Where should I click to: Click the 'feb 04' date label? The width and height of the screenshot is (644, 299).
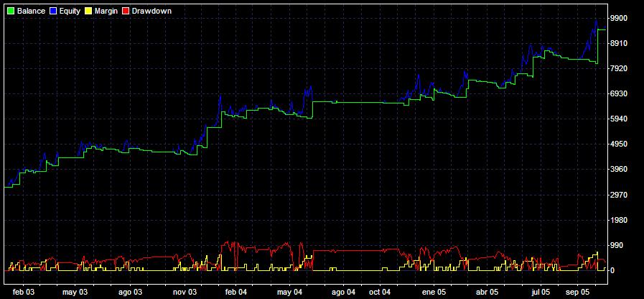(235, 293)
